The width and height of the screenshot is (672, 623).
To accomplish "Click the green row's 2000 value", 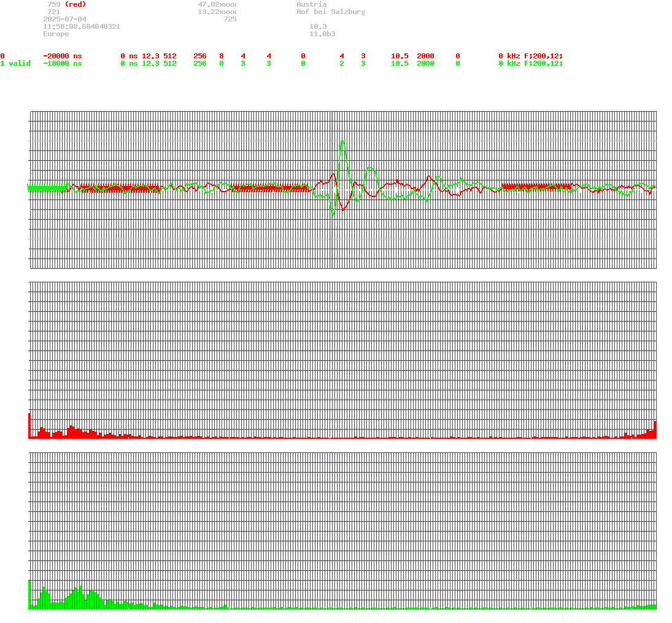I will tap(425, 63).
